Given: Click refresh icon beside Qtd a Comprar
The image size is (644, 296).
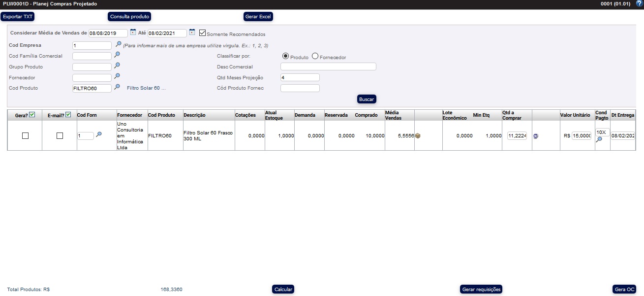Looking at the screenshot, I should point(535,136).
